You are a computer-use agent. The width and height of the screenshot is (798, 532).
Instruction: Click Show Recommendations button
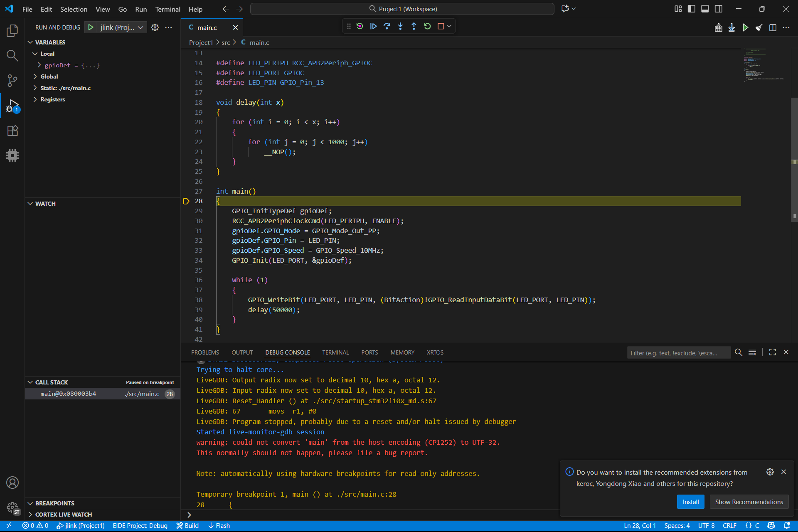coord(749,502)
